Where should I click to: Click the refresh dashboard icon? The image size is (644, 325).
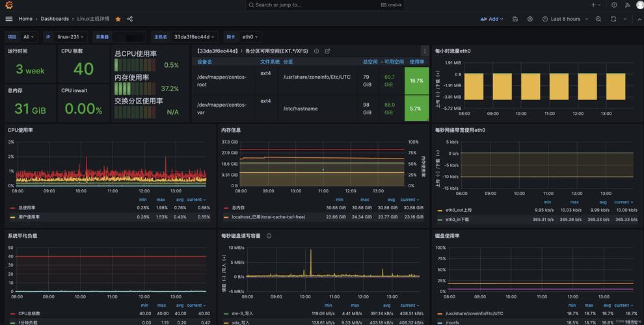pyautogui.click(x=613, y=19)
